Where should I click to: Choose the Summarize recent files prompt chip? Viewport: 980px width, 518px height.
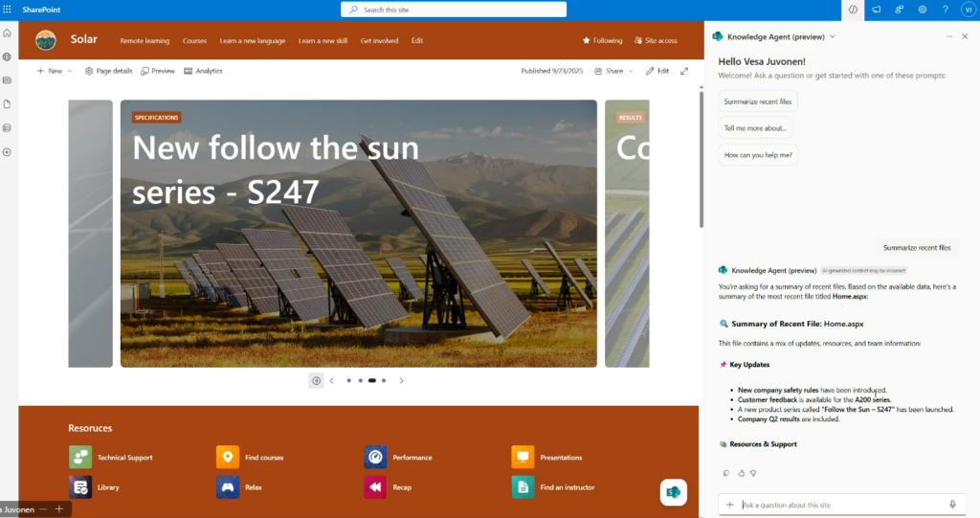[x=758, y=101]
